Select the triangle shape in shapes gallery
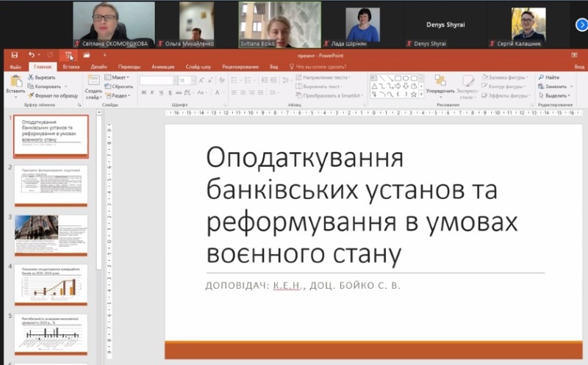This screenshot has width=588, height=365. point(374,86)
